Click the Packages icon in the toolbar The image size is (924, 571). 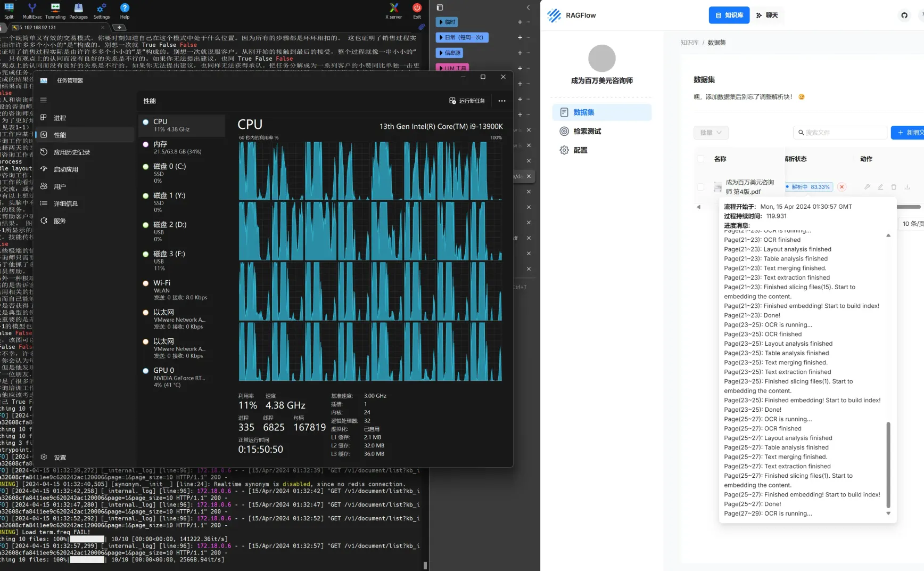78,10
